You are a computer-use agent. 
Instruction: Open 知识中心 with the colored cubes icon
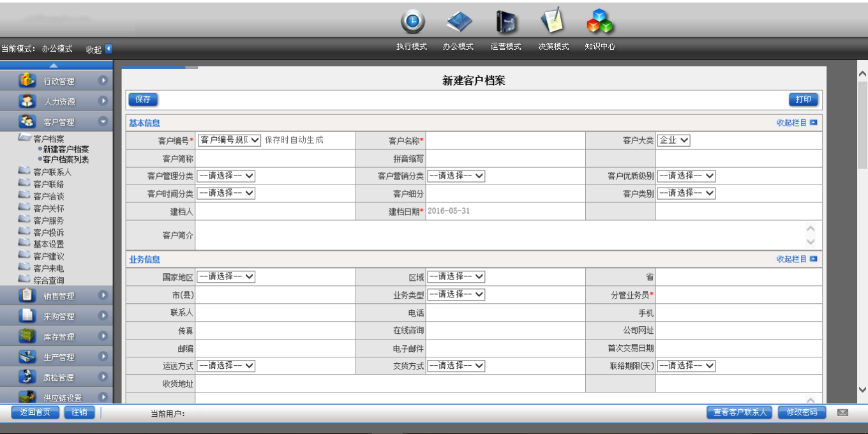pyautogui.click(x=600, y=22)
